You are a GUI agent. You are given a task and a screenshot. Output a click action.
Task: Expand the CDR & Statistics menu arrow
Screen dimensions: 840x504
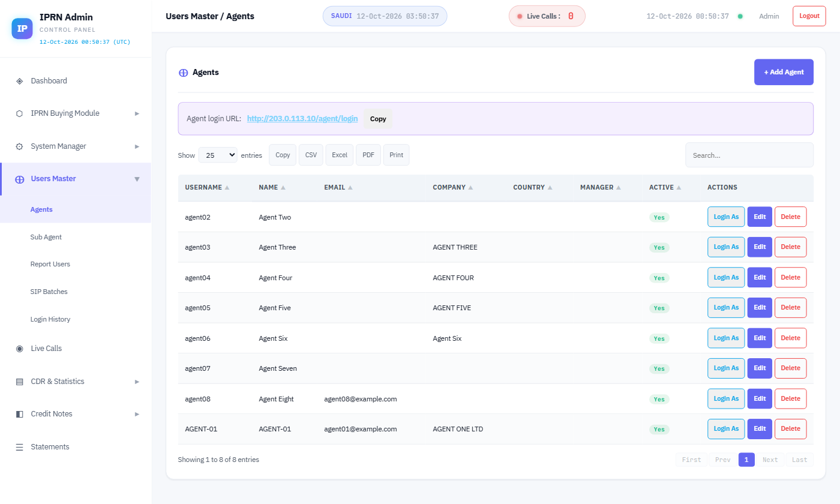(137, 382)
